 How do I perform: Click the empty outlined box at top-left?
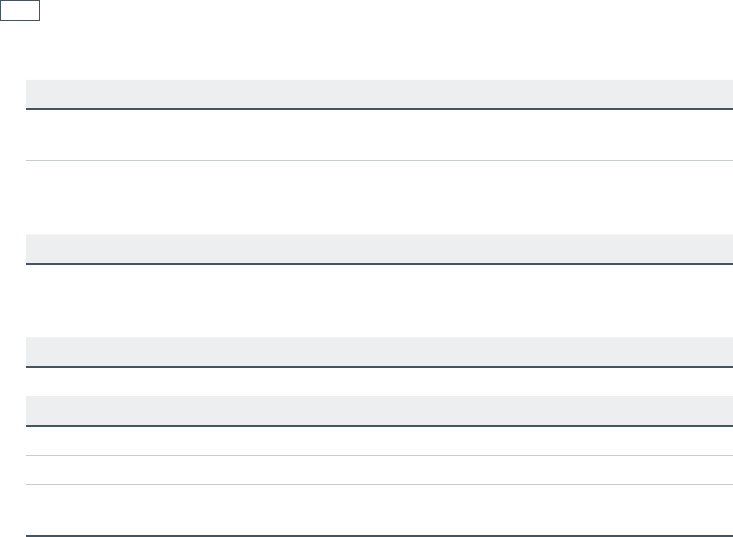coord(20,10)
